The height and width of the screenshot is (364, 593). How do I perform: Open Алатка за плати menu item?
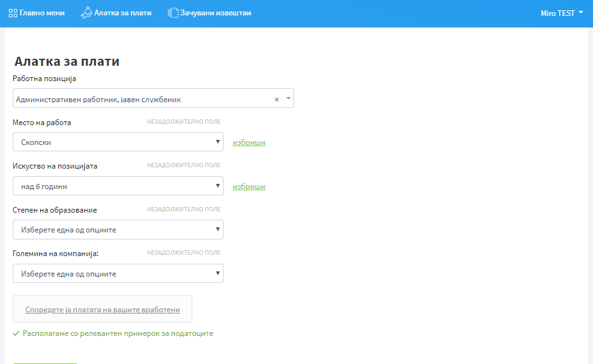tap(123, 13)
